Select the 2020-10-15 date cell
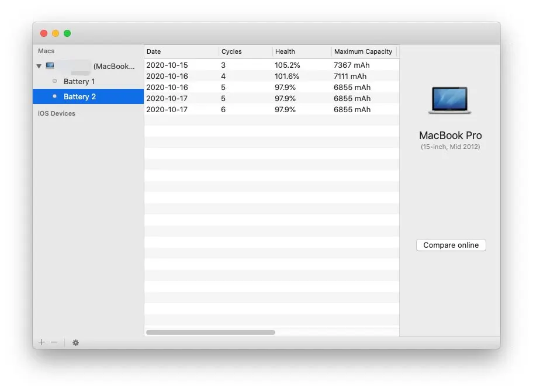 [x=167, y=65]
